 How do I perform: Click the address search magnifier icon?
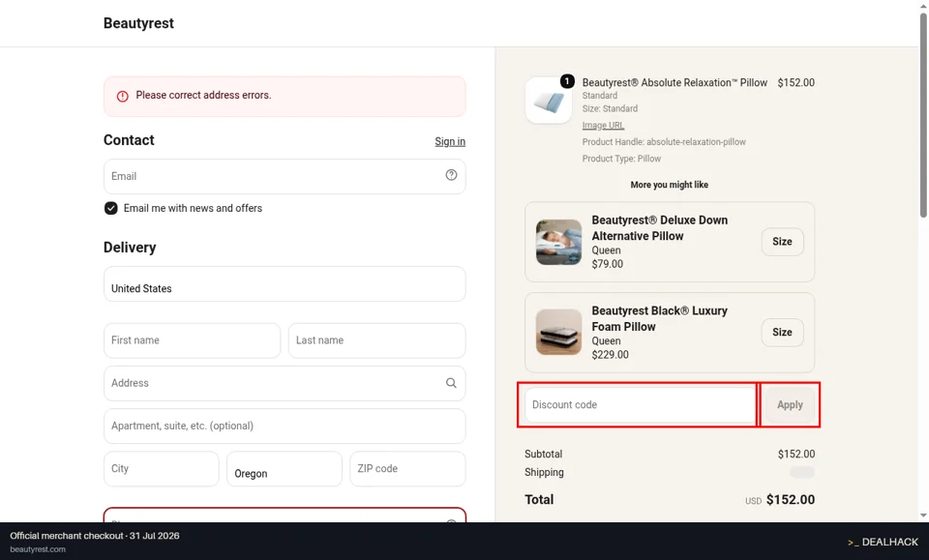451,383
